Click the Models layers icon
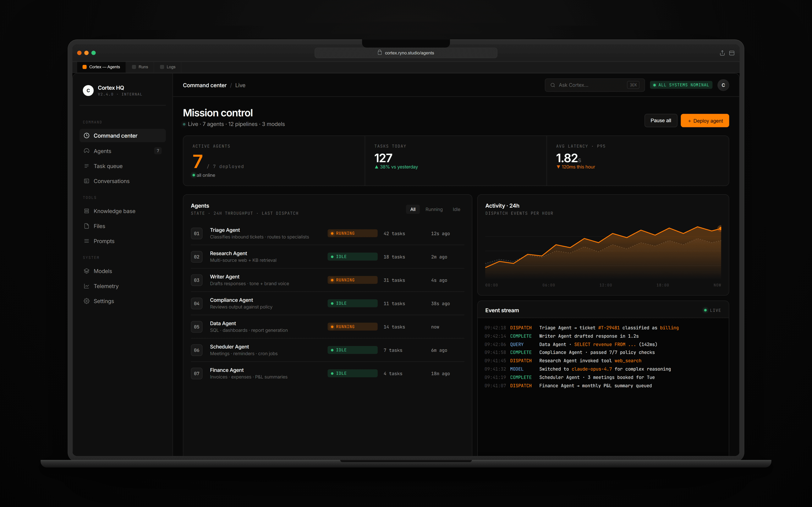 coord(86,271)
